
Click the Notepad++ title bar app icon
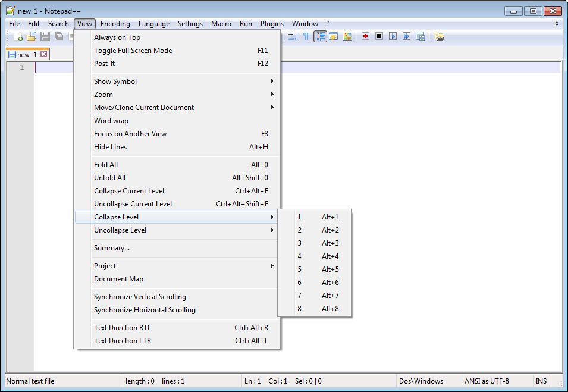11,11
